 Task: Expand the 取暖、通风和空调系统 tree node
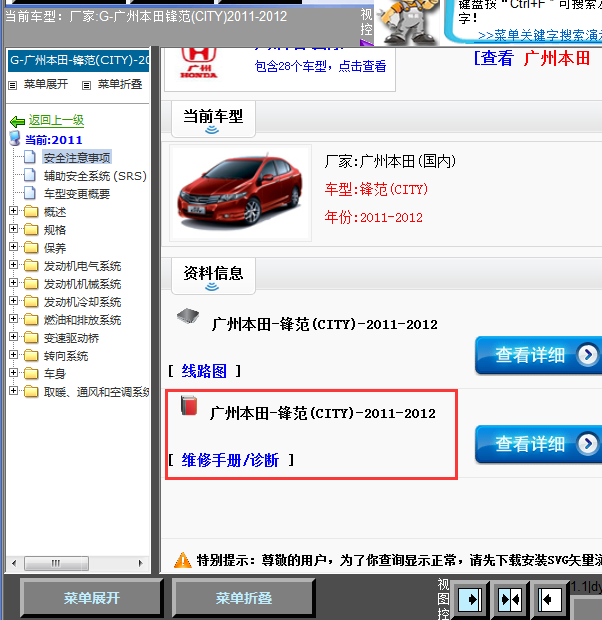(13, 391)
